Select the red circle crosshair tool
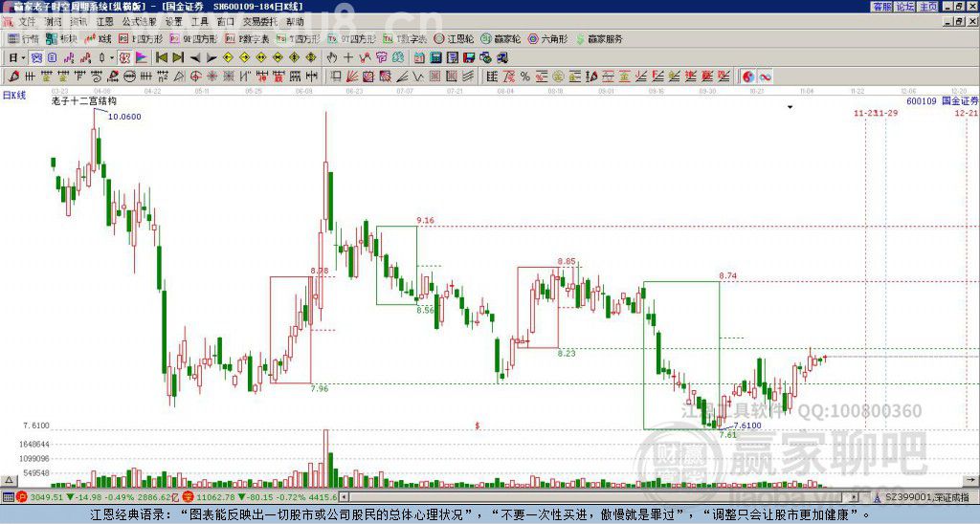This screenshot has height=524, width=980. pos(195,76)
